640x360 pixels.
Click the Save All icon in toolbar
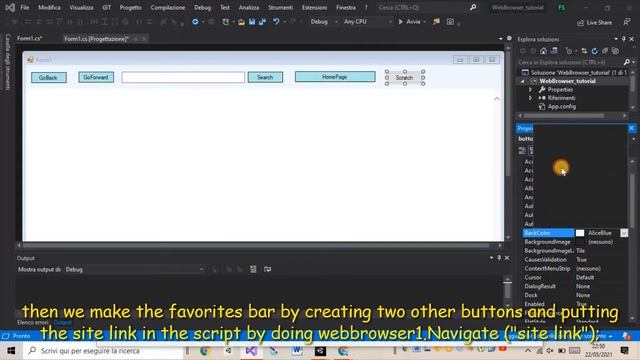[x=262, y=22]
